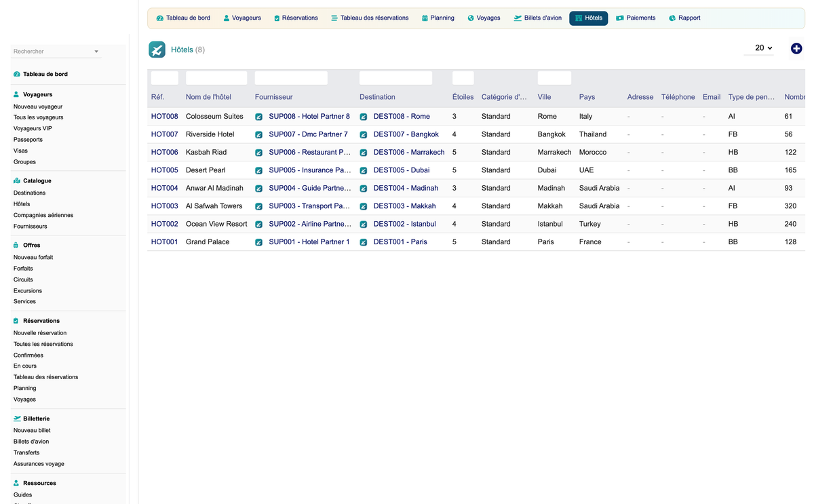
Task: Click the blue plus add-hotel icon
Action: point(796,48)
